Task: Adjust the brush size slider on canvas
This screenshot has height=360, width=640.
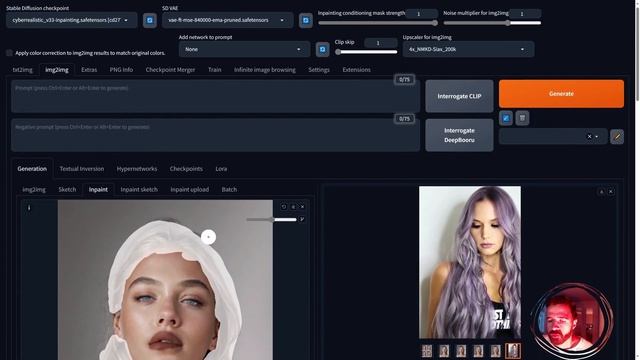Action: [x=271, y=220]
